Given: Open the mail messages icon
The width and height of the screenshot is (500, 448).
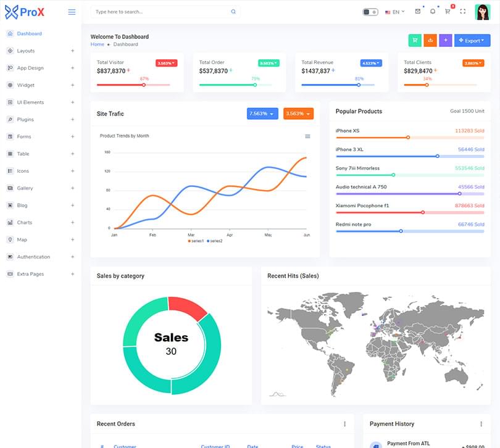Looking at the screenshot, I should coord(418,12).
